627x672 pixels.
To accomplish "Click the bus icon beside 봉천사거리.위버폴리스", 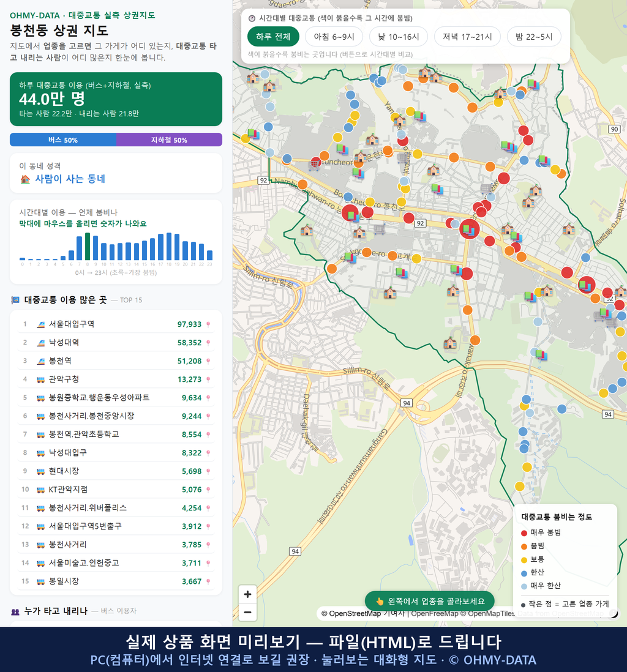I will tap(41, 509).
